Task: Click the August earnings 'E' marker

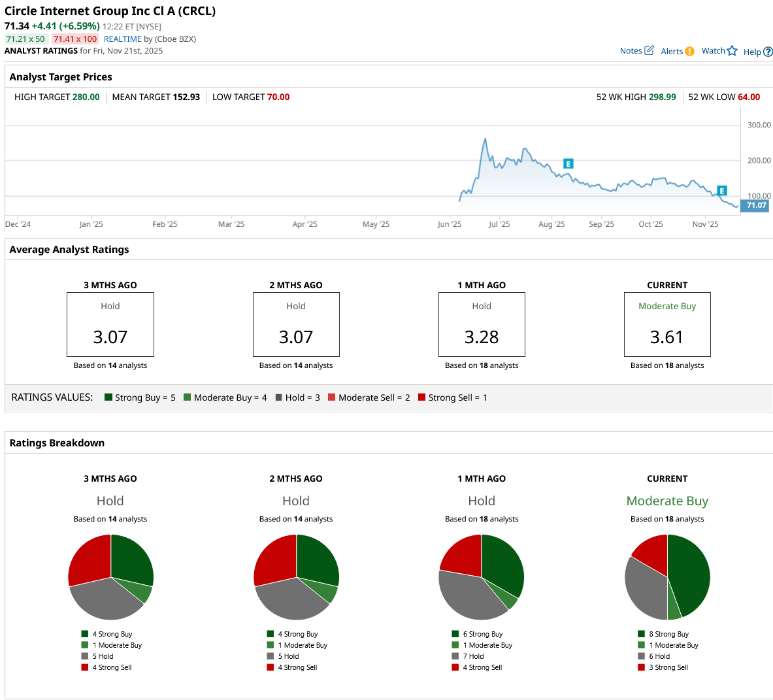Action: pos(568,164)
